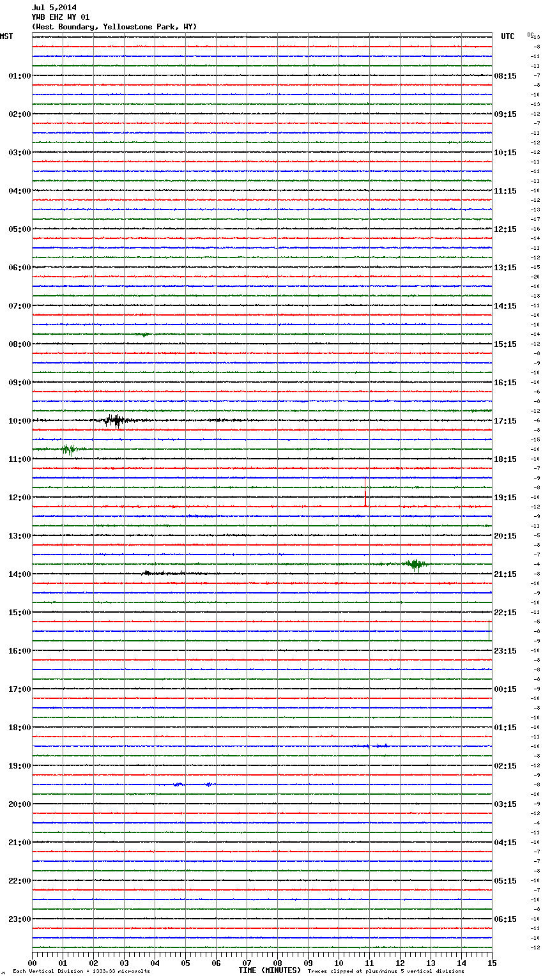Viewport: 543px width, 980px height.
Task: Click the 20:00 MST time label
Action: (19, 804)
